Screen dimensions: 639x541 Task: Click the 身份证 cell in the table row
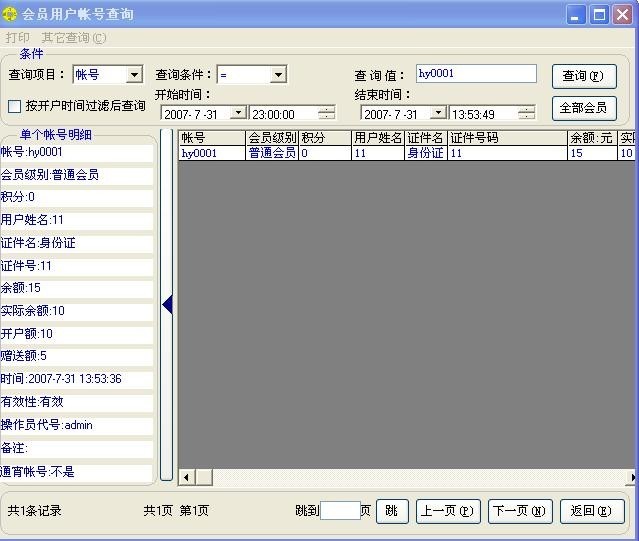pyautogui.click(x=426, y=153)
